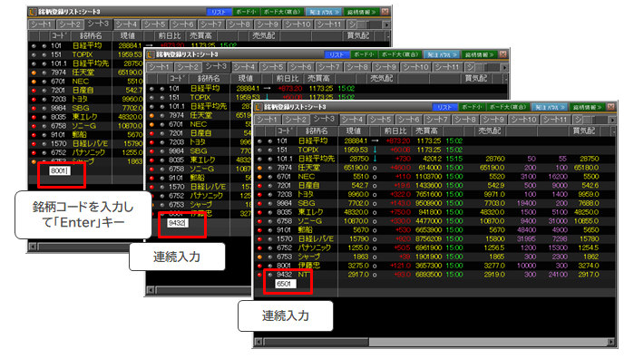
Task: Switch to シート4 tab in front window
Action: click(352, 120)
